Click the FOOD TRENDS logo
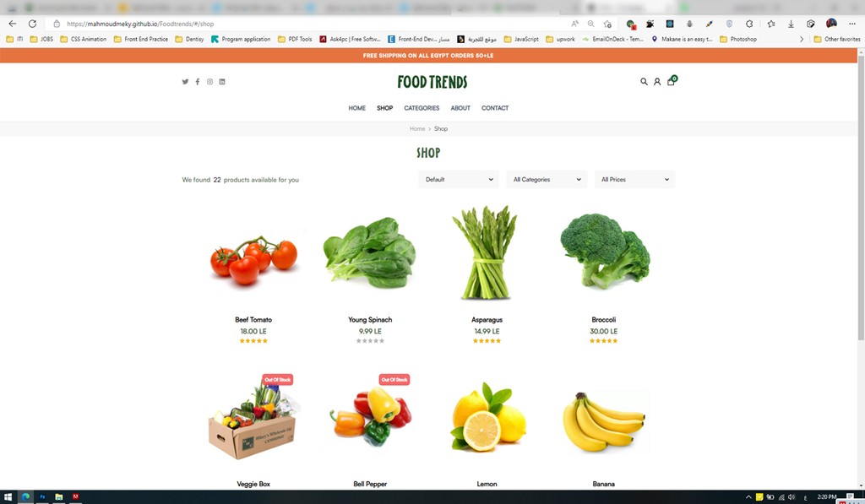865x504 pixels. coord(432,82)
